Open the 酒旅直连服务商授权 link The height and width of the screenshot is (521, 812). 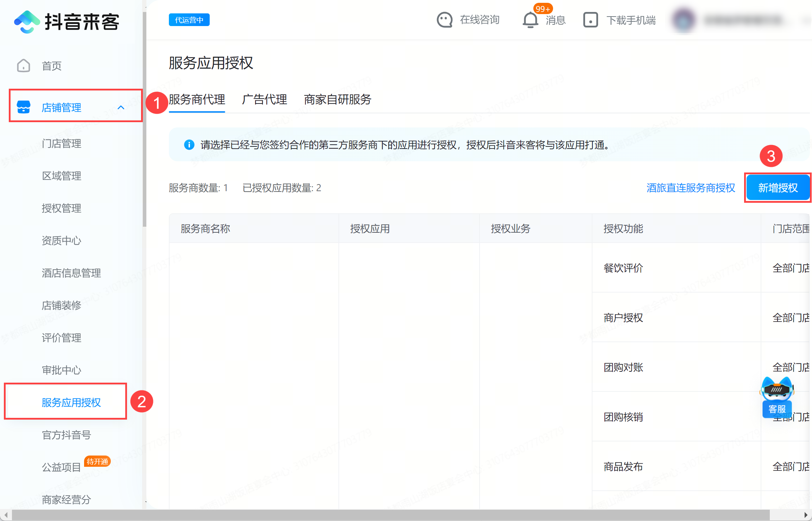click(691, 188)
